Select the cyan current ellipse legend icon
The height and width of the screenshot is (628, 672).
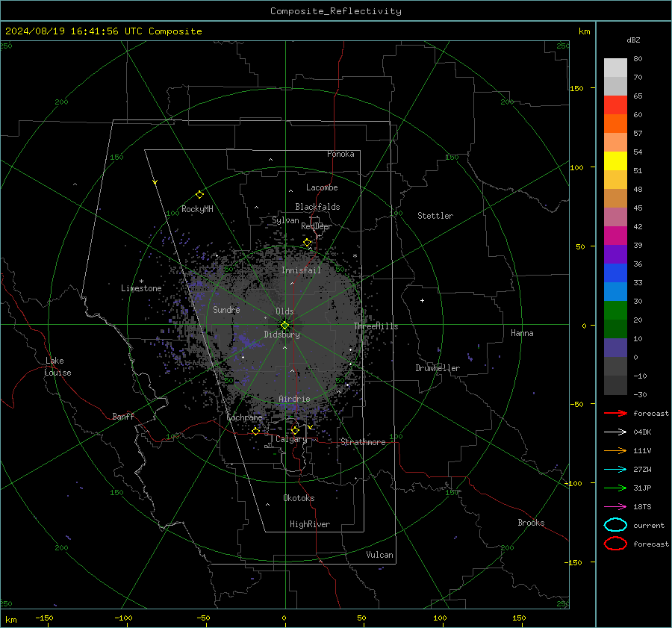(x=615, y=525)
